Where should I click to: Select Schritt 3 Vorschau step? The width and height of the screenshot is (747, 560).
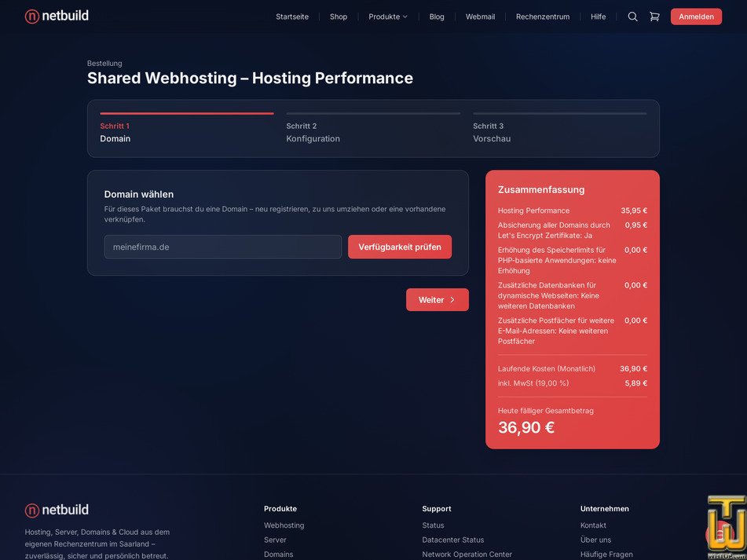(x=560, y=129)
